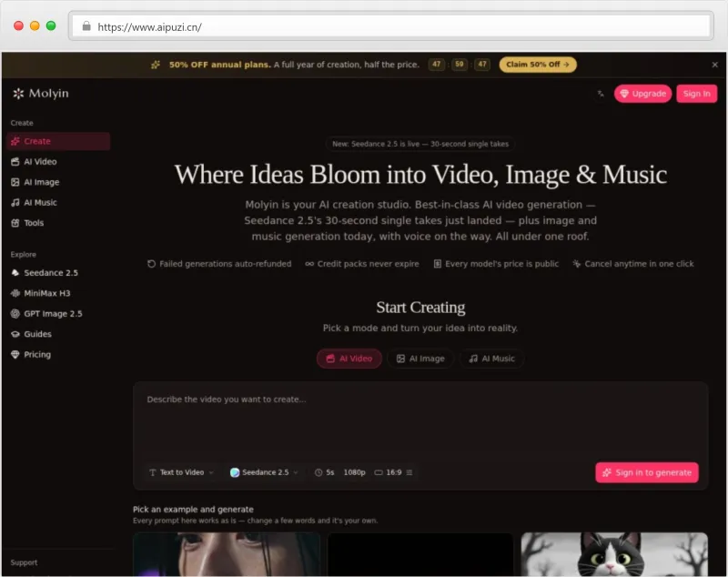Open the Upgrade plan button
This screenshot has width=728, height=577.
pos(642,94)
